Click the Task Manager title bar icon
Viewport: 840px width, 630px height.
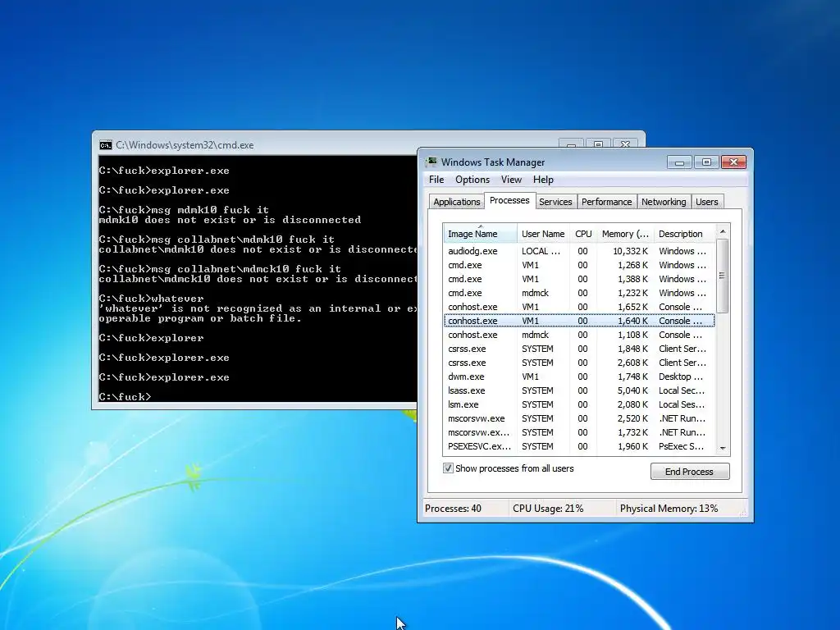tap(431, 162)
